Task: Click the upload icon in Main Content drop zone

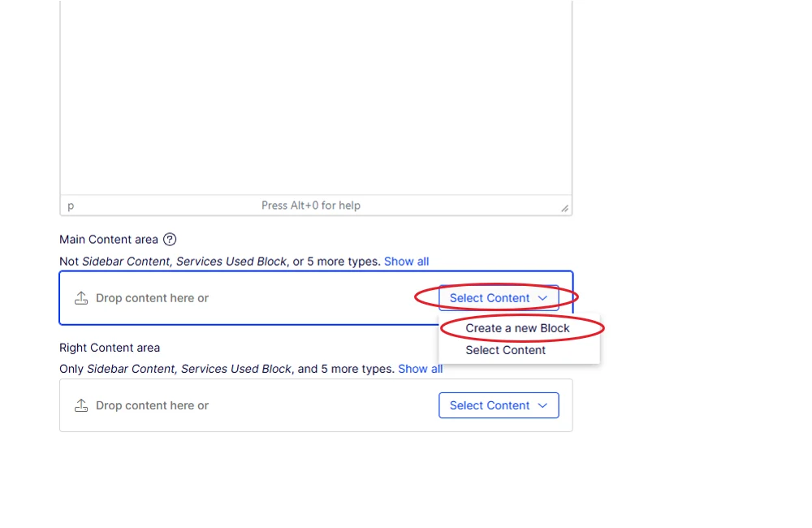Action: (81, 298)
